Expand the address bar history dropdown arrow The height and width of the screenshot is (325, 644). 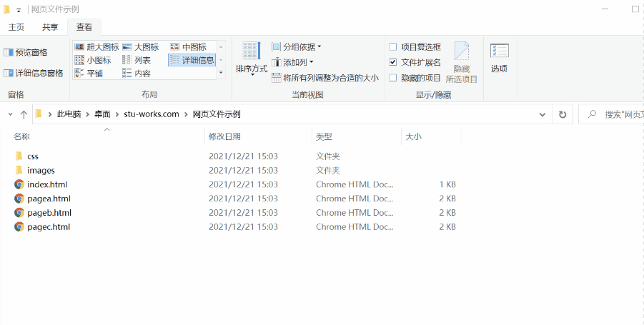[x=542, y=114]
